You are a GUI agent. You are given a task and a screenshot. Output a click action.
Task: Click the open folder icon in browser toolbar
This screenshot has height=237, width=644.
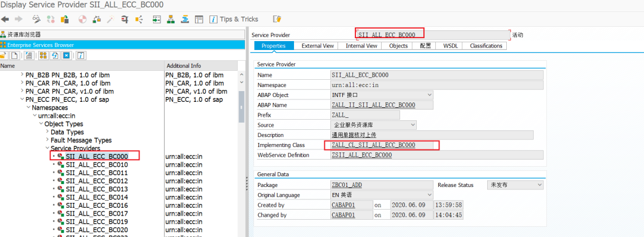(4, 55)
